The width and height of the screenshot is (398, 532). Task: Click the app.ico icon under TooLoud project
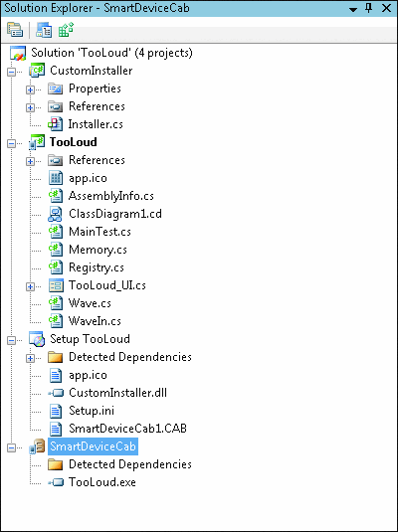point(56,178)
